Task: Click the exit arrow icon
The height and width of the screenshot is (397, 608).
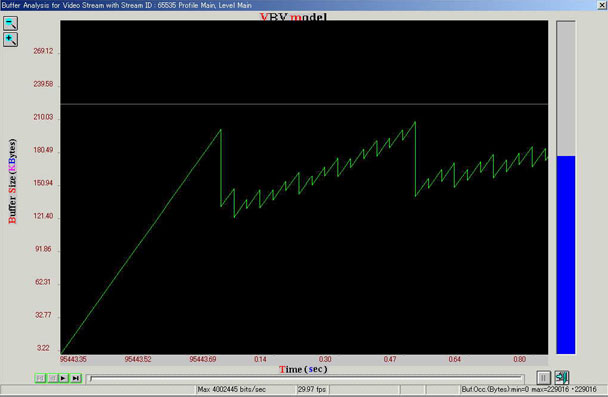Action: coord(562,378)
